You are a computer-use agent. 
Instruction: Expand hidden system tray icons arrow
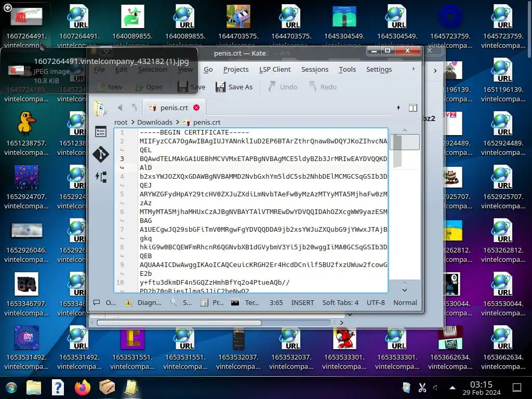[x=453, y=388]
